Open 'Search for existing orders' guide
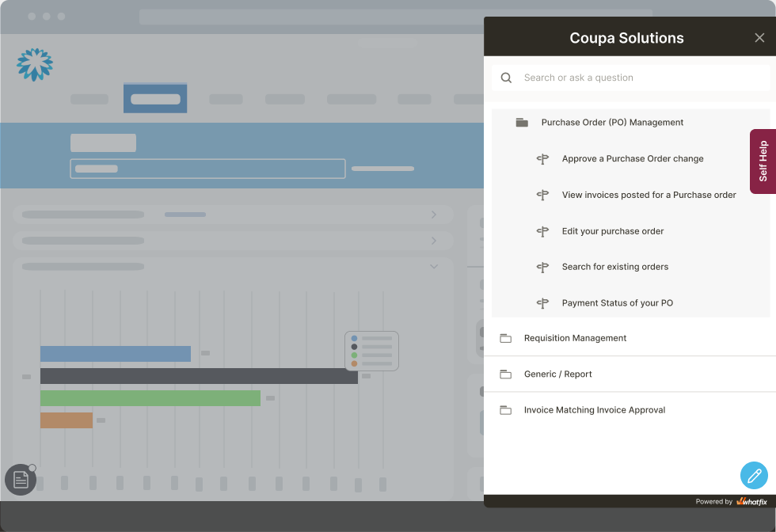 click(614, 267)
